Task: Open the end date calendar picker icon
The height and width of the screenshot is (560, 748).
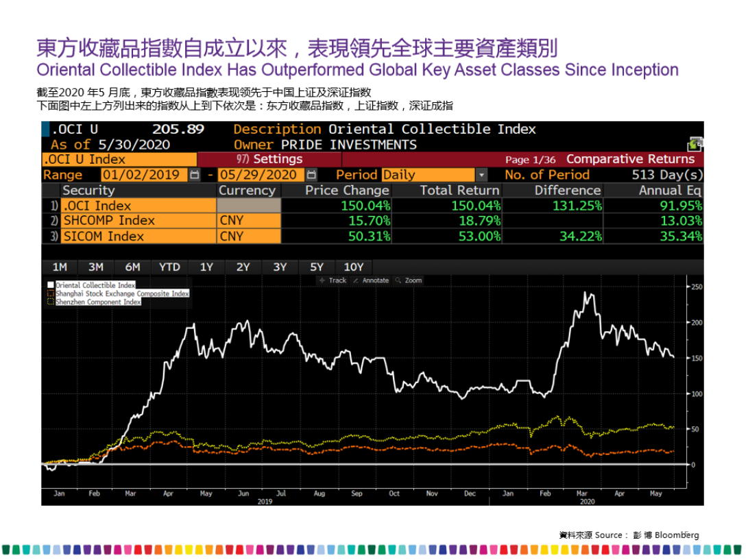Action: point(311,175)
